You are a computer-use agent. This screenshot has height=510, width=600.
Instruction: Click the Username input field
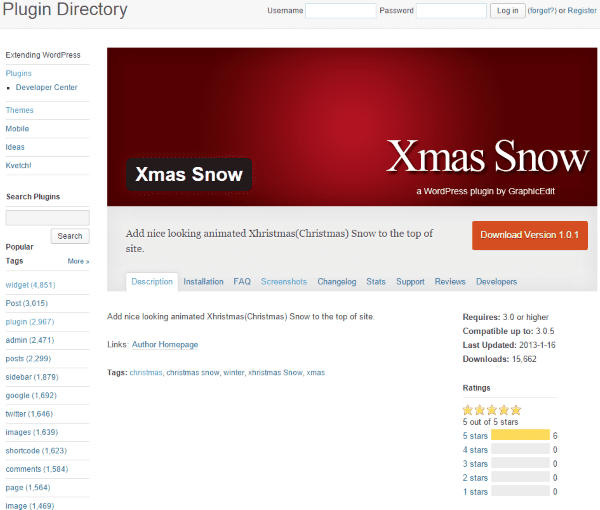pos(341,11)
